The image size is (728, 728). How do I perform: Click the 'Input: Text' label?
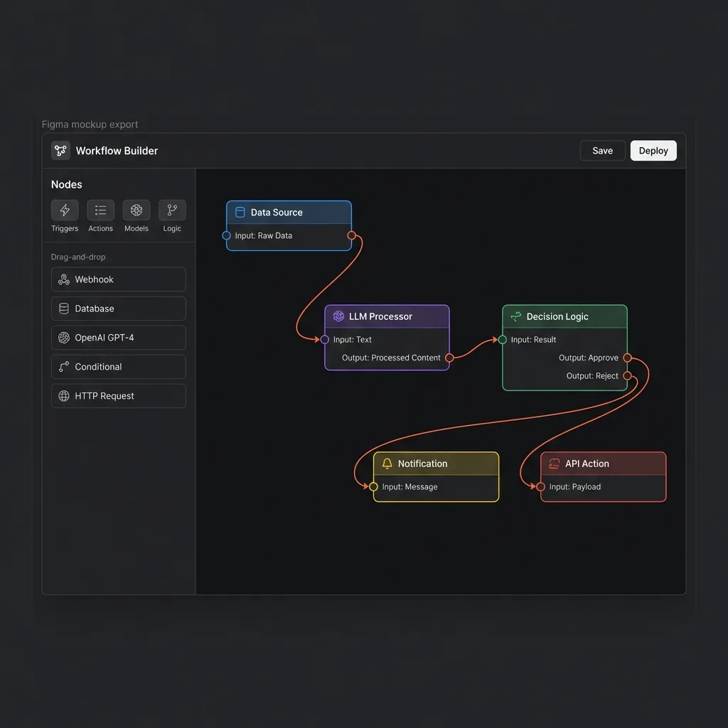352,340
